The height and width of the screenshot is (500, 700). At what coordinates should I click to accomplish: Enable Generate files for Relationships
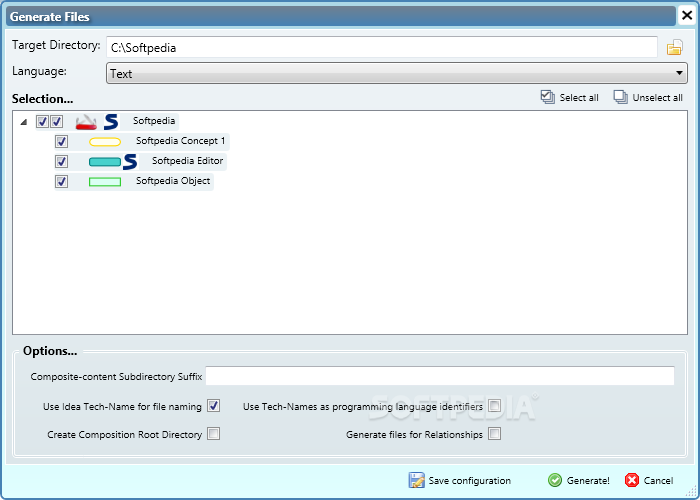tap(494, 433)
